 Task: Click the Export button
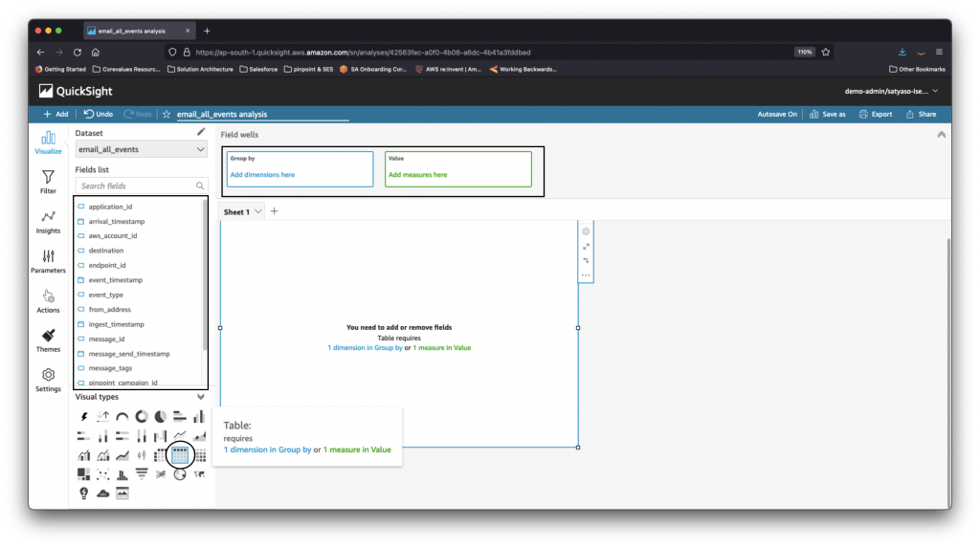[876, 114]
